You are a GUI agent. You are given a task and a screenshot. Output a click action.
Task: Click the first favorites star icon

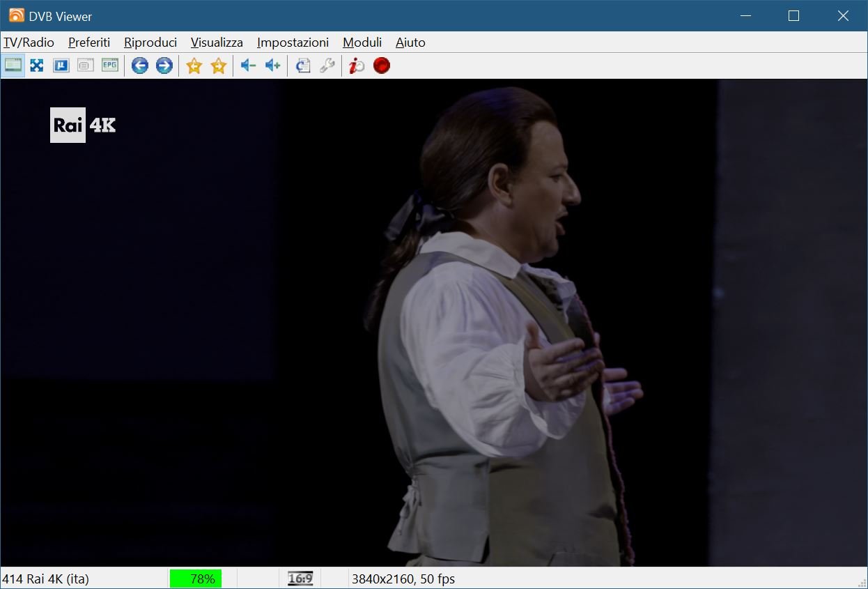(194, 66)
